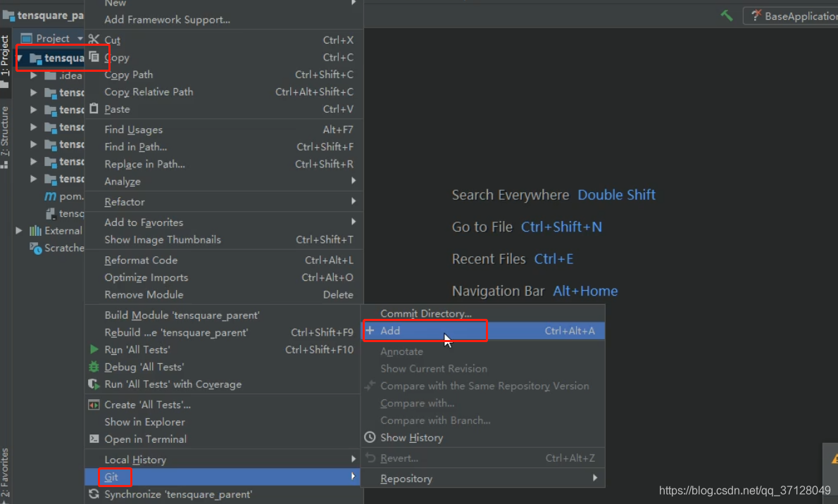Image resolution: width=838 pixels, height=504 pixels.
Task: Select Add Framework Support... entry
Action: tap(223, 19)
